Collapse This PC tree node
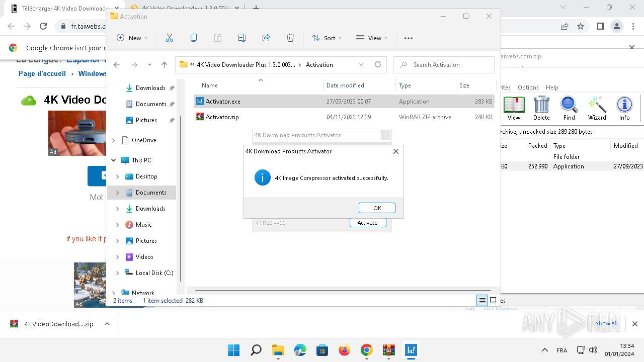644x362 pixels. pyautogui.click(x=114, y=160)
